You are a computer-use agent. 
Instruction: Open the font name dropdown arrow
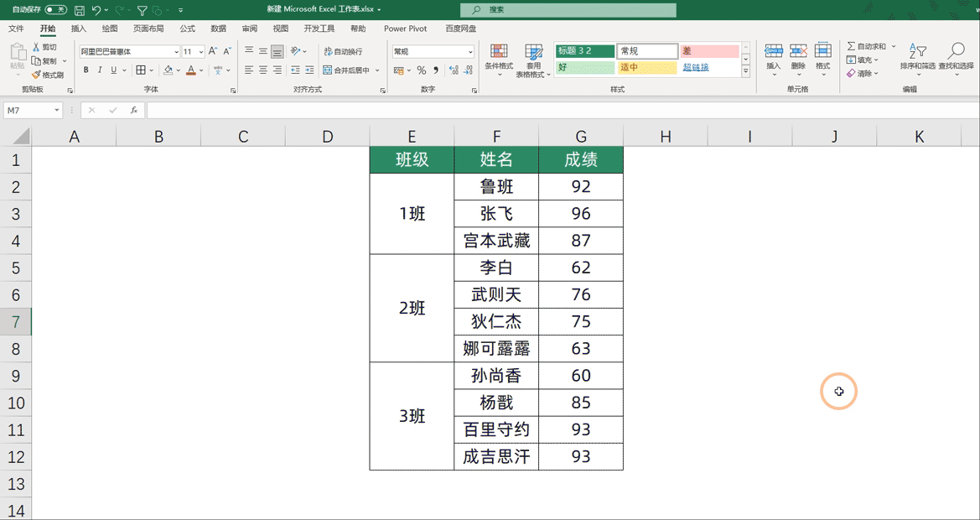coord(176,52)
